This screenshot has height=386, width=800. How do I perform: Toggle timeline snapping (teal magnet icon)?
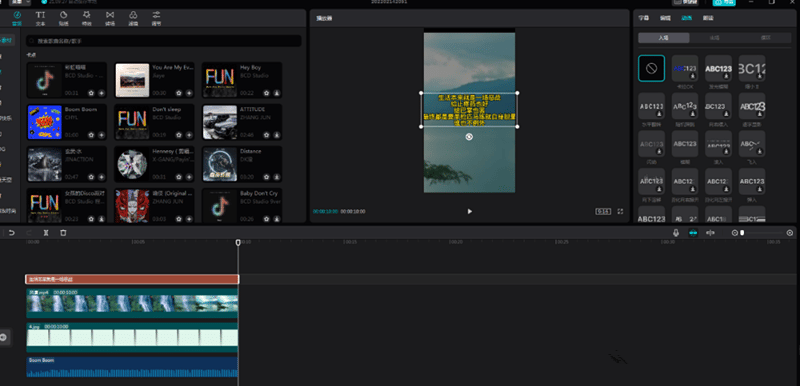pos(693,233)
